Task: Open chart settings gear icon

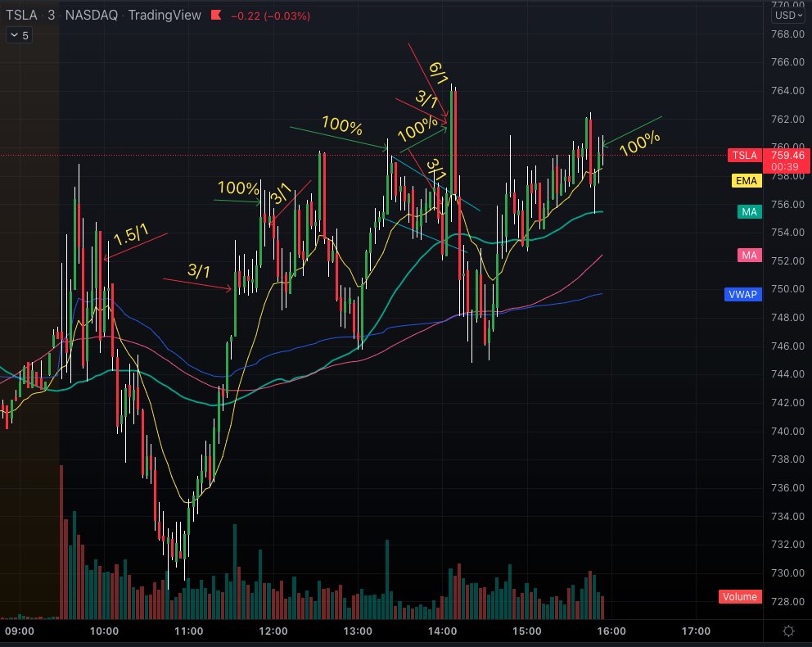Action: tap(788, 631)
